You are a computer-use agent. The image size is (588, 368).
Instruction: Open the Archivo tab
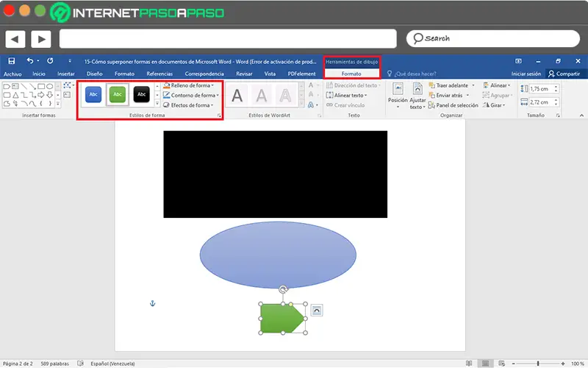point(12,74)
